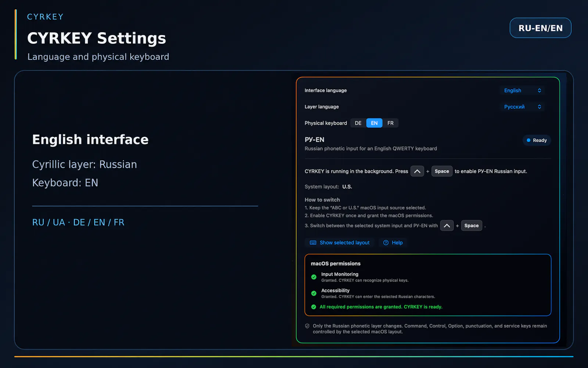Click the Control key icon in the running-in-background line
Screen dimensions: 588x368
tap(417, 171)
